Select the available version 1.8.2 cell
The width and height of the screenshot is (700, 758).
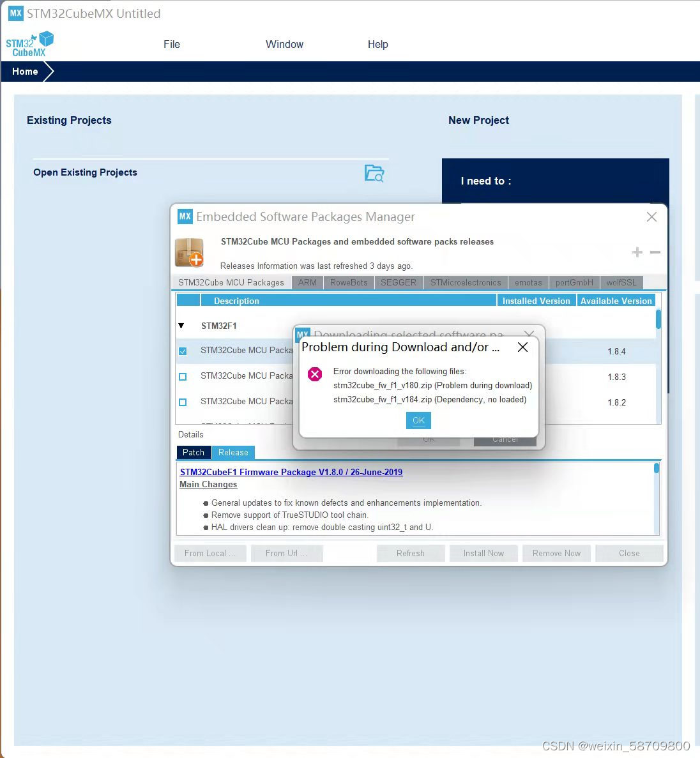point(616,403)
